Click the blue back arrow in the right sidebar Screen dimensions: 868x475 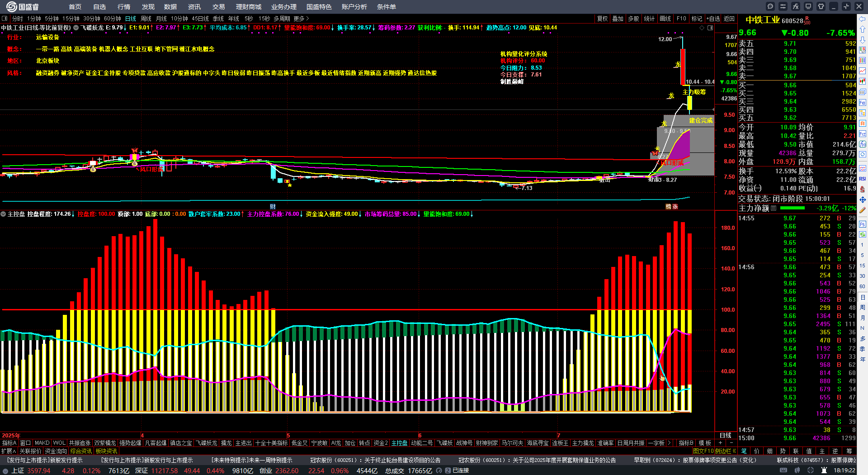point(863,19)
